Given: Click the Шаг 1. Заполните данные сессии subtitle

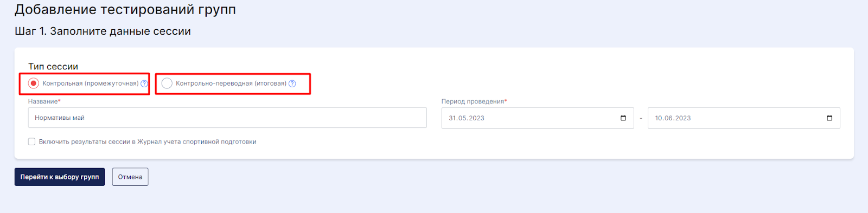Looking at the screenshot, I should tap(103, 31).
